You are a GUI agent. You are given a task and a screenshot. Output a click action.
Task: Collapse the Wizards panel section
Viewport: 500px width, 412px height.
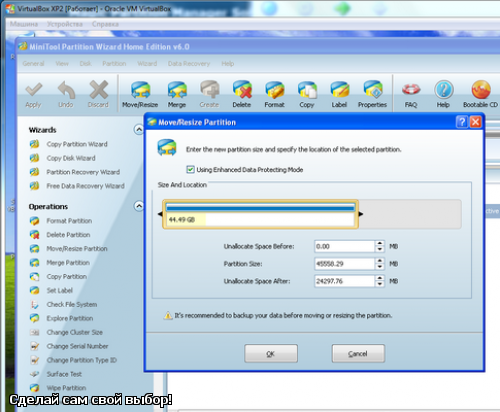coord(139,129)
